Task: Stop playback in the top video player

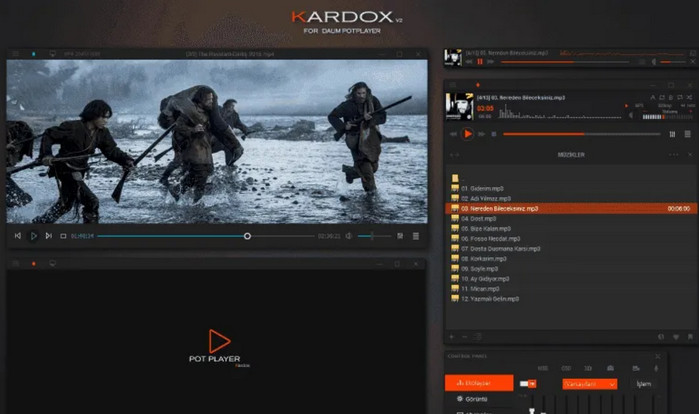Action: tap(63, 236)
